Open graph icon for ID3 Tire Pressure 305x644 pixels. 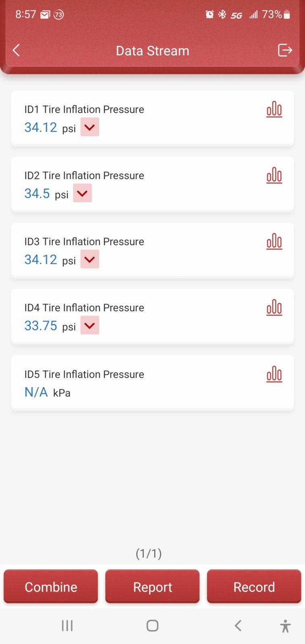pyautogui.click(x=274, y=241)
